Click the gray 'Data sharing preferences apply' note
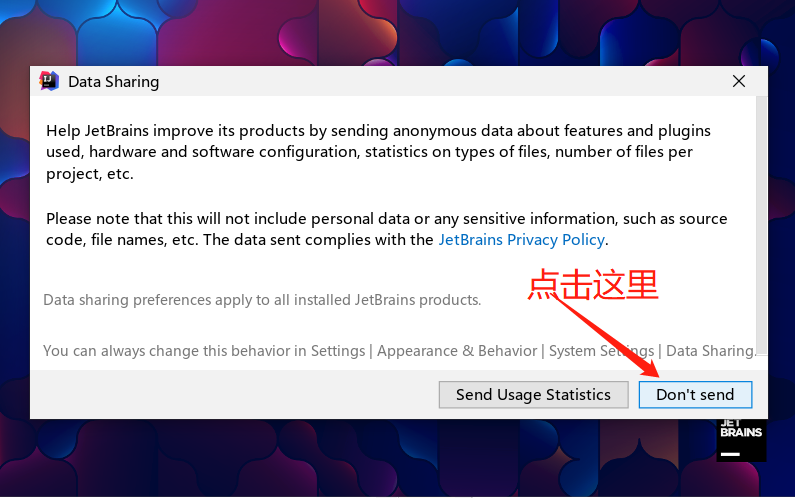 pos(262,300)
